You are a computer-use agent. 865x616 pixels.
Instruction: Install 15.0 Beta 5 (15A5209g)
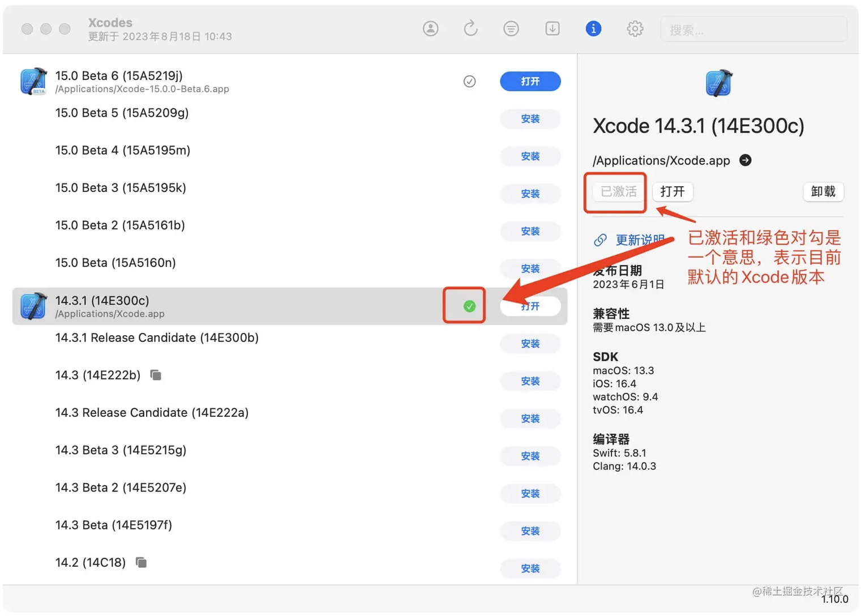pyautogui.click(x=530, y=119)
